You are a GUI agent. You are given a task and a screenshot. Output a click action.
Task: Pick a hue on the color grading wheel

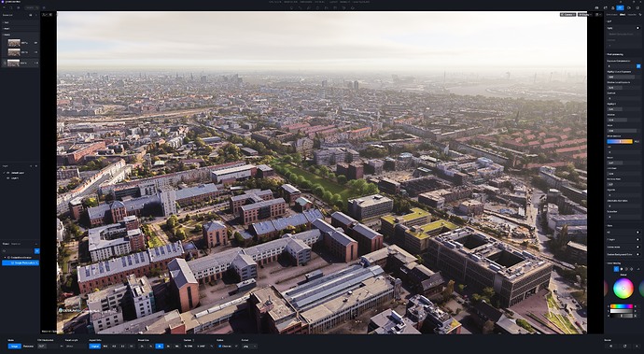pyautogui.click(x=623, y=289)
